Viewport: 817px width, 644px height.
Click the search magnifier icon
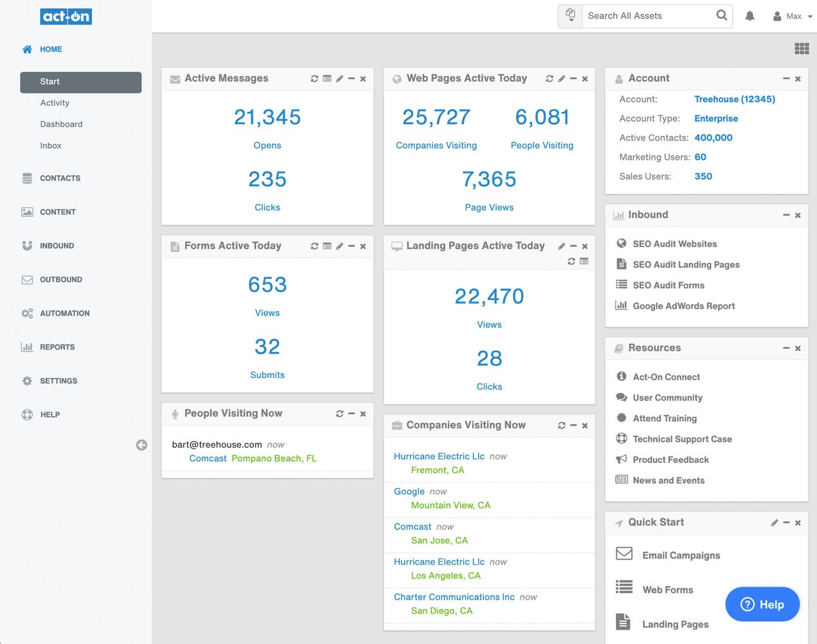click(722, 15)
